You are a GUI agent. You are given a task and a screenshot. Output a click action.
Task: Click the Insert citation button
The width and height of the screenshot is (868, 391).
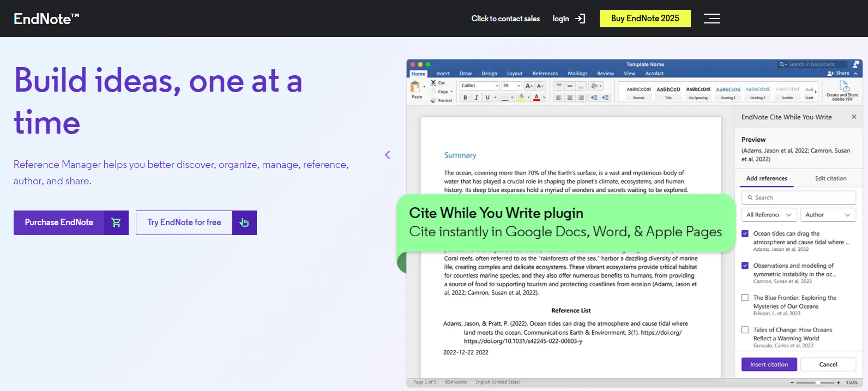[x=769, y=364]
